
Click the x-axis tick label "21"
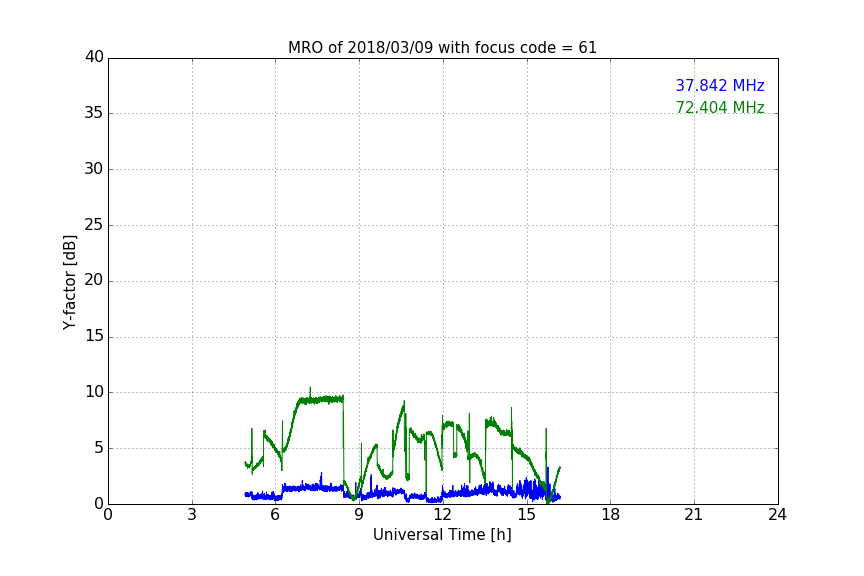coord(694,515)
